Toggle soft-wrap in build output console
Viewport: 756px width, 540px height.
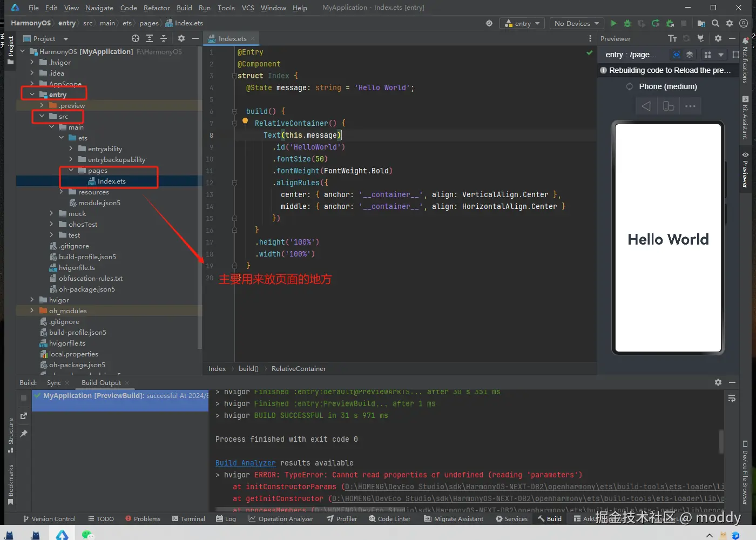click(x=732, y=399)
